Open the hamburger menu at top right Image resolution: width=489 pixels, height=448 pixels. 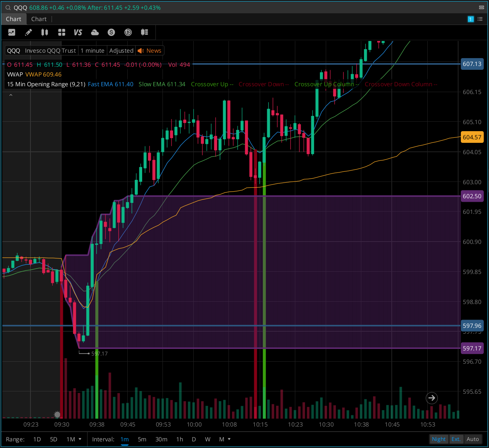pyautogui.click(x=482, y=7)
